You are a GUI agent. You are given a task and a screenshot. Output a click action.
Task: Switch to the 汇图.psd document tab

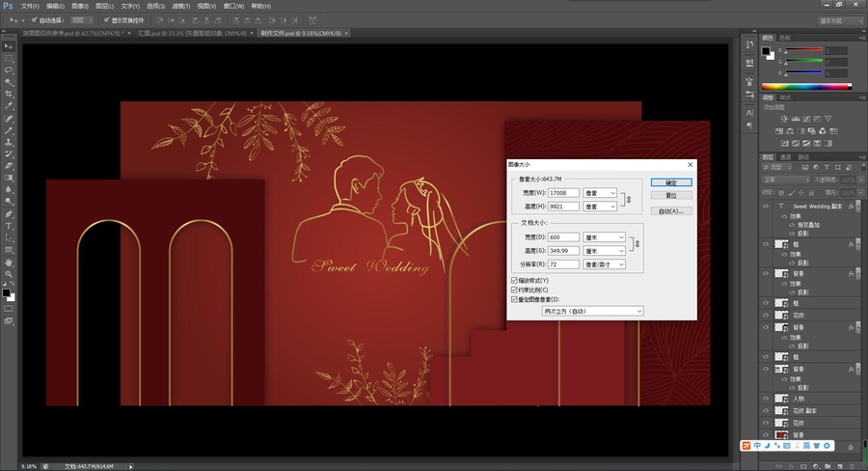click(x=192, y=33)
